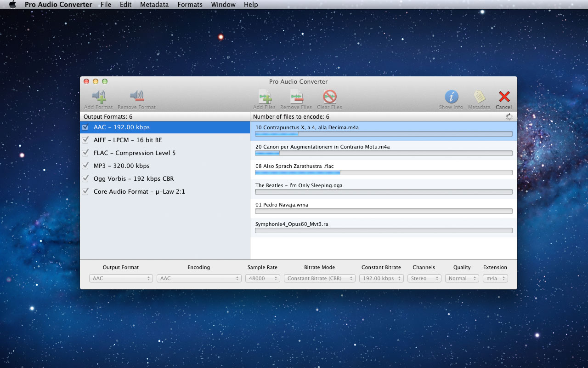Screen dimensions: 588x368
Task: Click the Add Files toolbar icon
Action: [265, 97]
